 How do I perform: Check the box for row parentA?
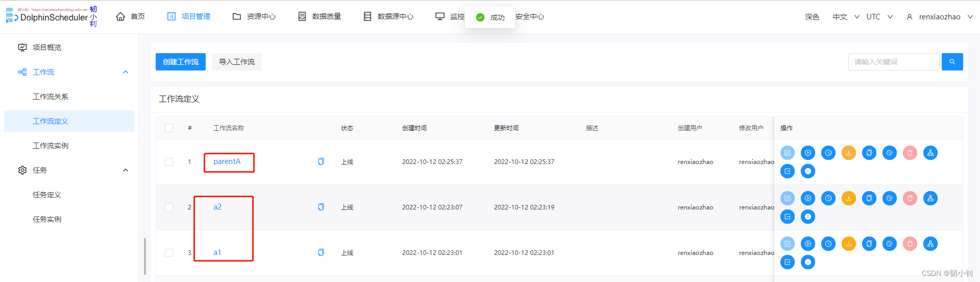click(x=169, y=162)
